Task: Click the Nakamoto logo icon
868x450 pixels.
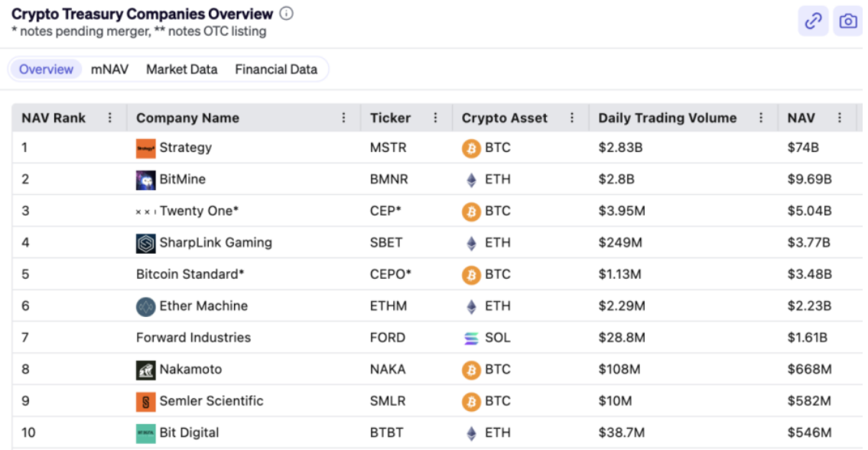Action: pyautogui.click(x=145, y=370)
